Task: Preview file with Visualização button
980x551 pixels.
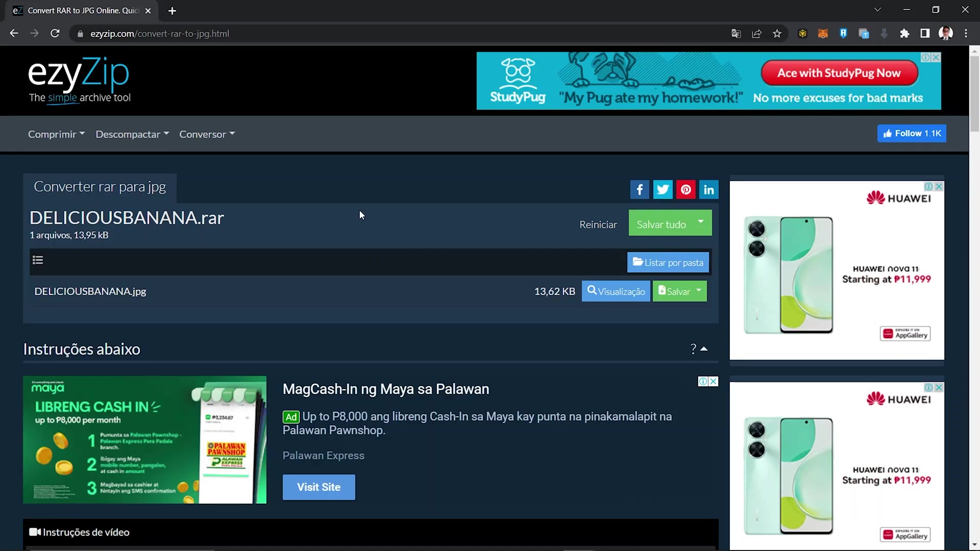Action: [x=616, y=291]
